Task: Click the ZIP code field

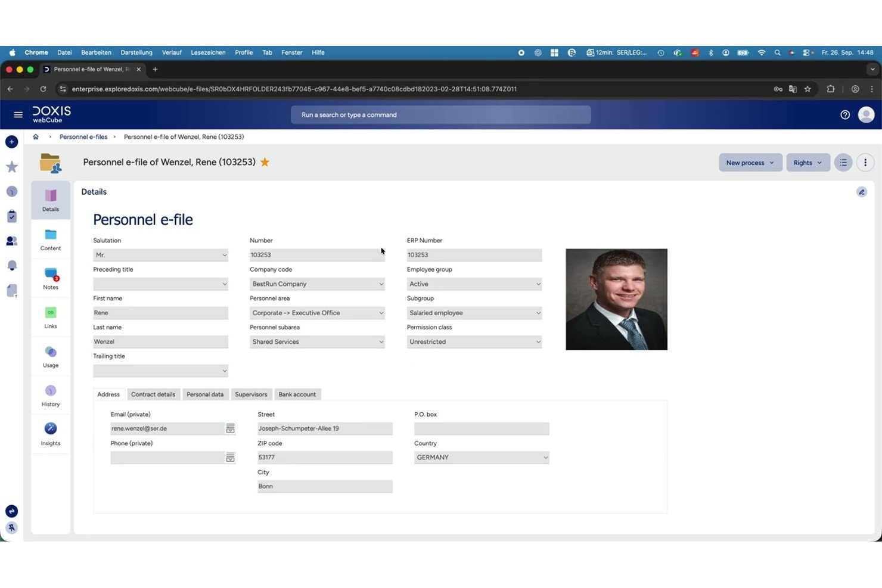Action: click(325, 458)
